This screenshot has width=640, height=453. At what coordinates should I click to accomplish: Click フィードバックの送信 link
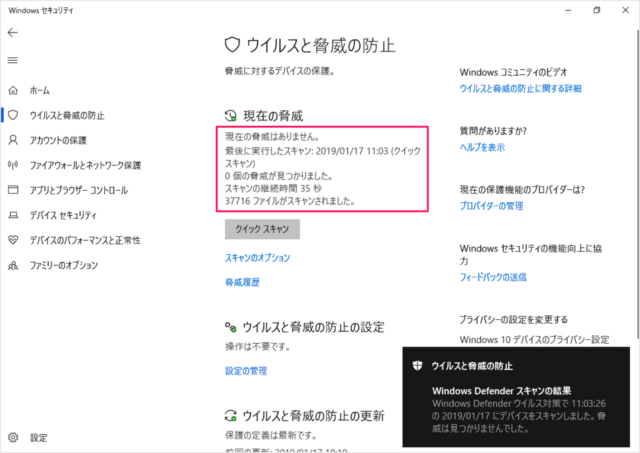coord(493,278)
